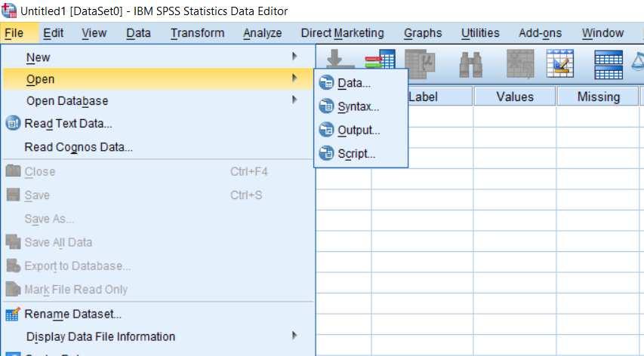Click the highlighted Open menu item
The width and height of the screenshot is (644, 356).
coord(158,78)
